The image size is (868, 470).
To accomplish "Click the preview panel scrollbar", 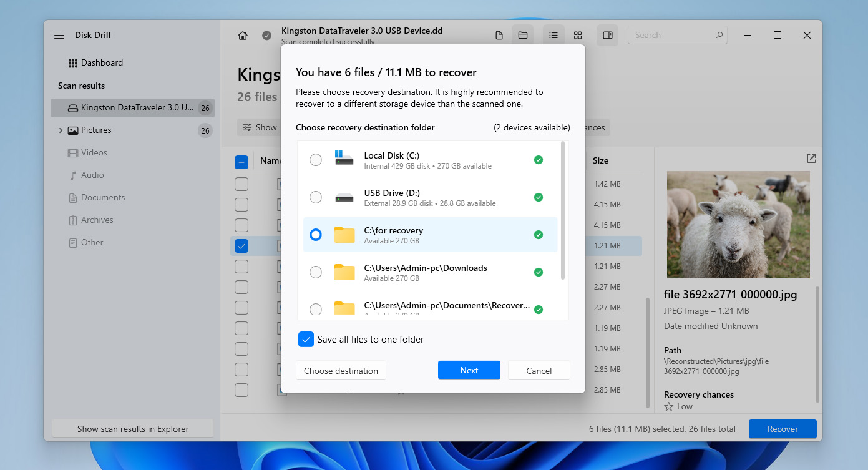I will pos(817,345).
